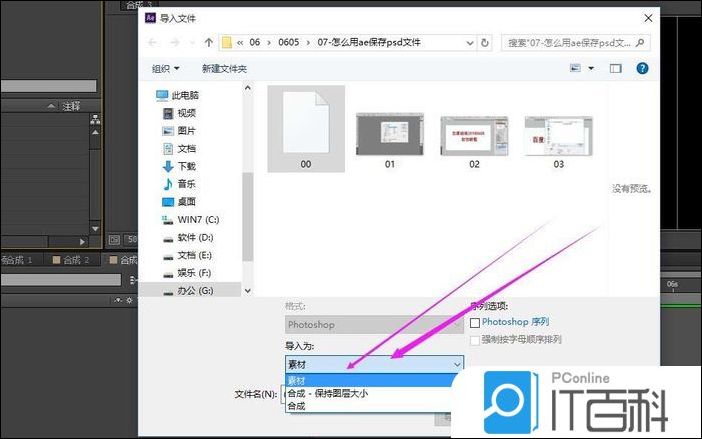The image size is (702, 439).
Task: Select drive 办公 (G:)
Action: pyautogui.click(x=188, y=291)
